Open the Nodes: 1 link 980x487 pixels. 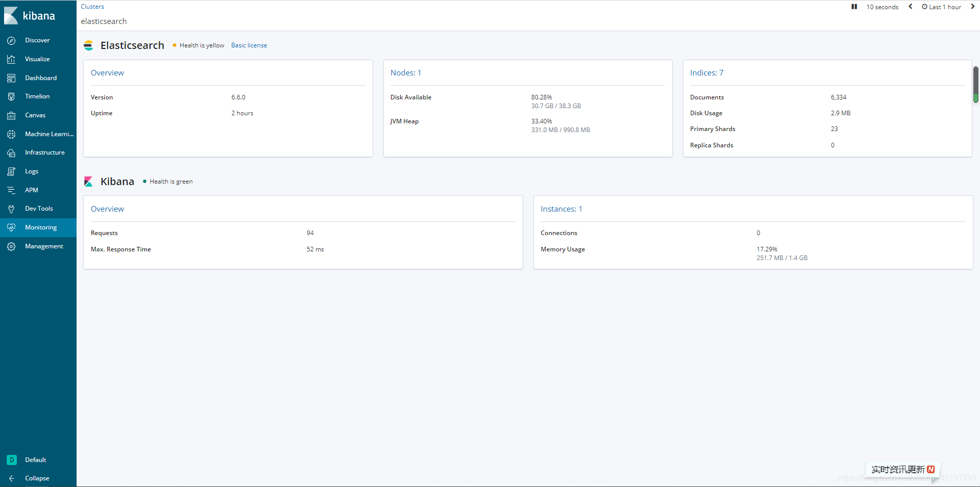[406, 73]
